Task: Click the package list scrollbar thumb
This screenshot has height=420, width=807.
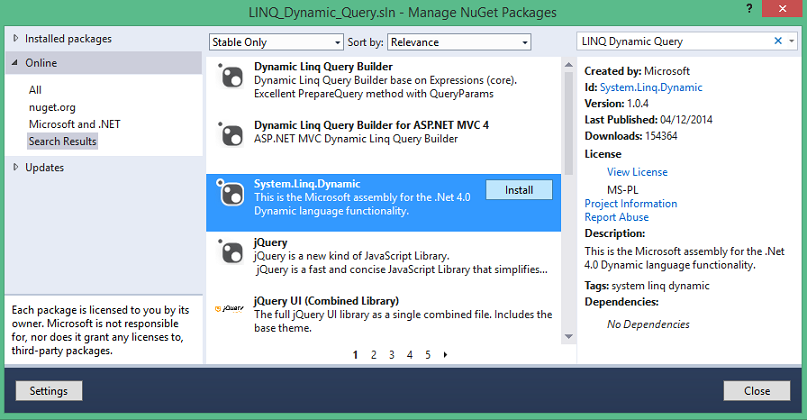Action: [569, 124]
